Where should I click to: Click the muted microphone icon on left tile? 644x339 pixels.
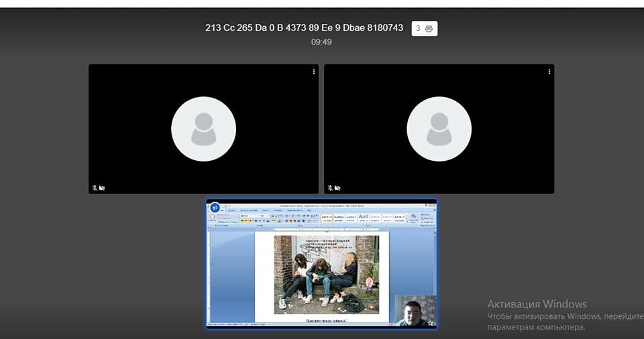pos(95,188)
